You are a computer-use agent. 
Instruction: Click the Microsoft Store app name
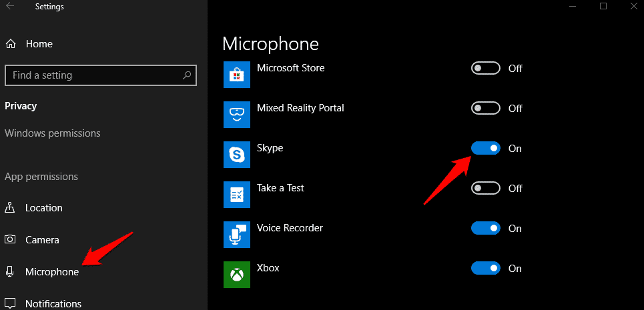291,68
